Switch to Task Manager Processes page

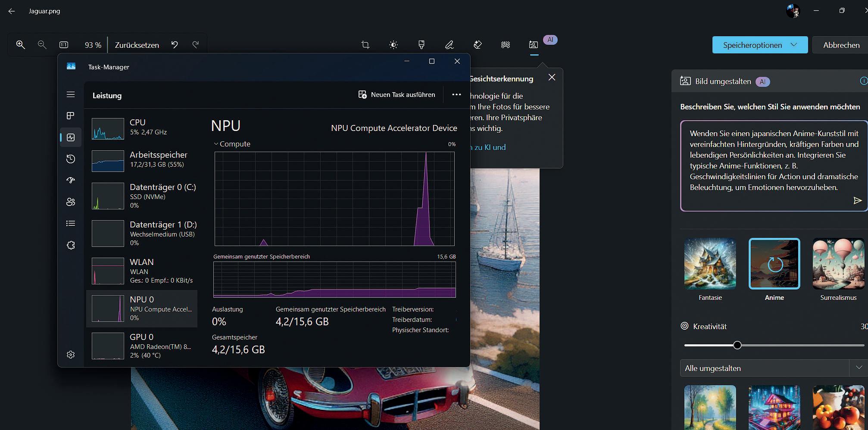pyautogui.click(x=71, y=116)
